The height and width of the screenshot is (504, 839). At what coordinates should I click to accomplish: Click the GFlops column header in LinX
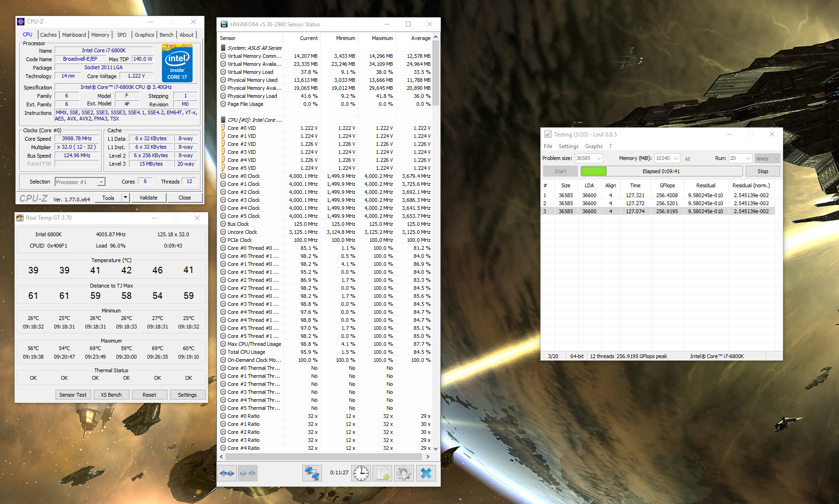point(667,185)
